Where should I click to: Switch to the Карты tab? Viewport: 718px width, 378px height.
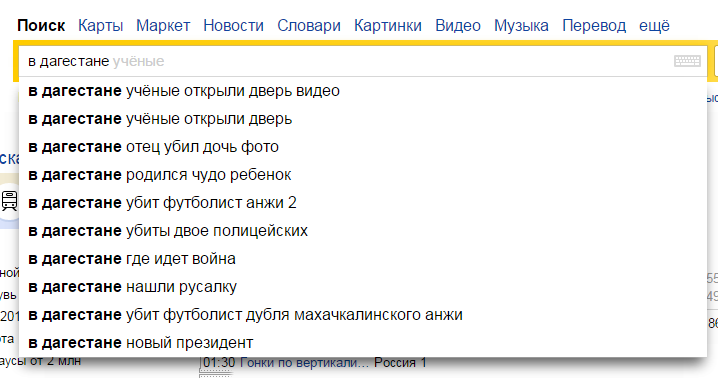click(100, 26)
